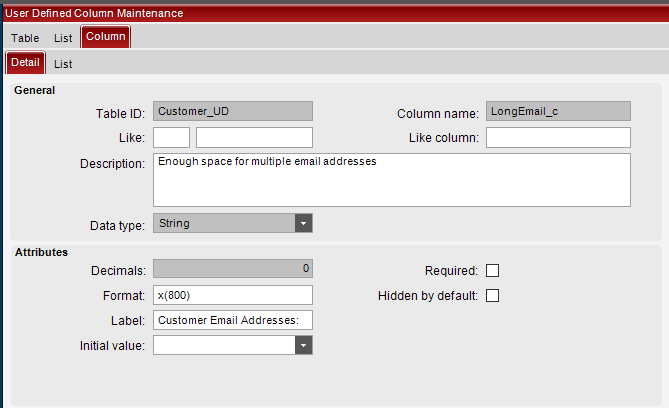Open the top-level List tab
Image resolution: width=669 pixels, height=408 pixels.
point(63,38)
